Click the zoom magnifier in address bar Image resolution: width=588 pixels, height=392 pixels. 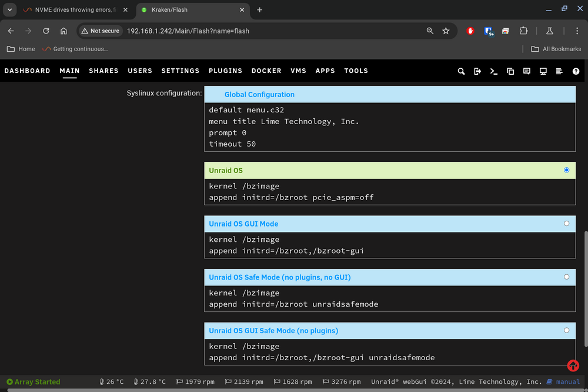(x=430, y=31)
